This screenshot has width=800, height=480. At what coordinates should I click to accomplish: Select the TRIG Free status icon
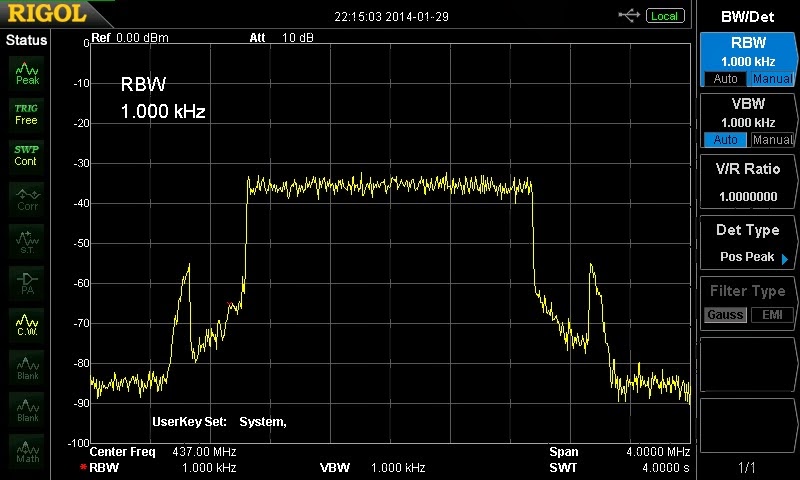pyautogui.click(x=26, y=114)
